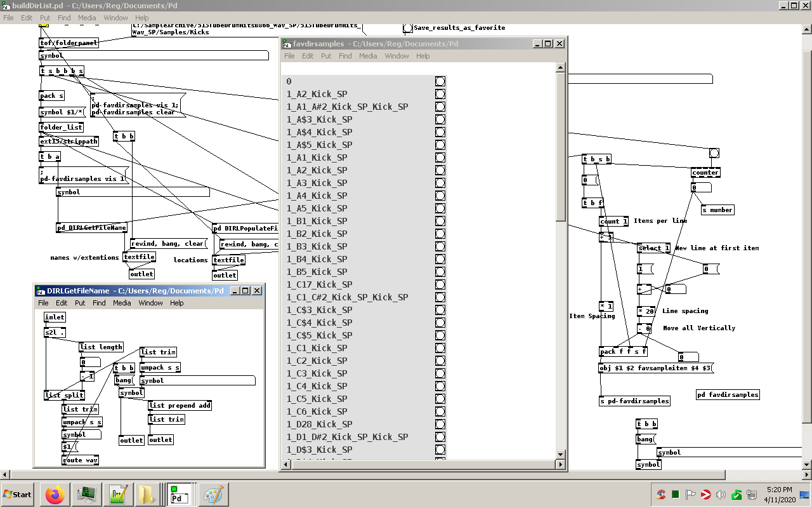The height and width of the screenshot is (508, 812).
Task: Click the 'route wav' object in DIRLGetFileName
Action: coord(81,460)
